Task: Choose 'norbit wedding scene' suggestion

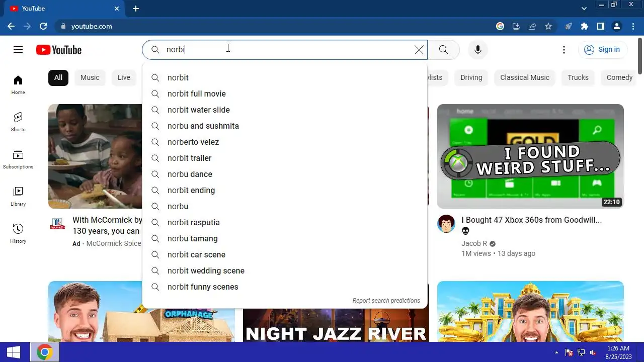Action: click(x=285, y=270)
